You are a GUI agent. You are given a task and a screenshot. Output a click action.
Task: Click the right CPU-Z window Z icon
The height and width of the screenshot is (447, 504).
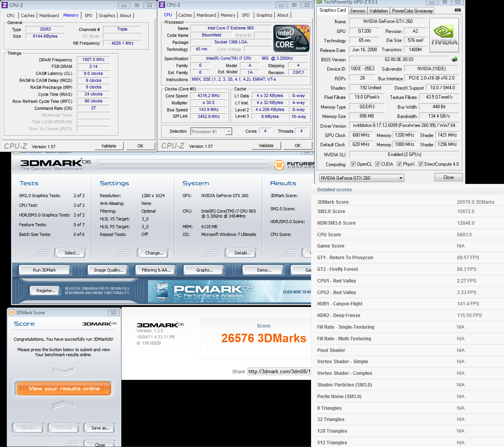pos(162,5)
